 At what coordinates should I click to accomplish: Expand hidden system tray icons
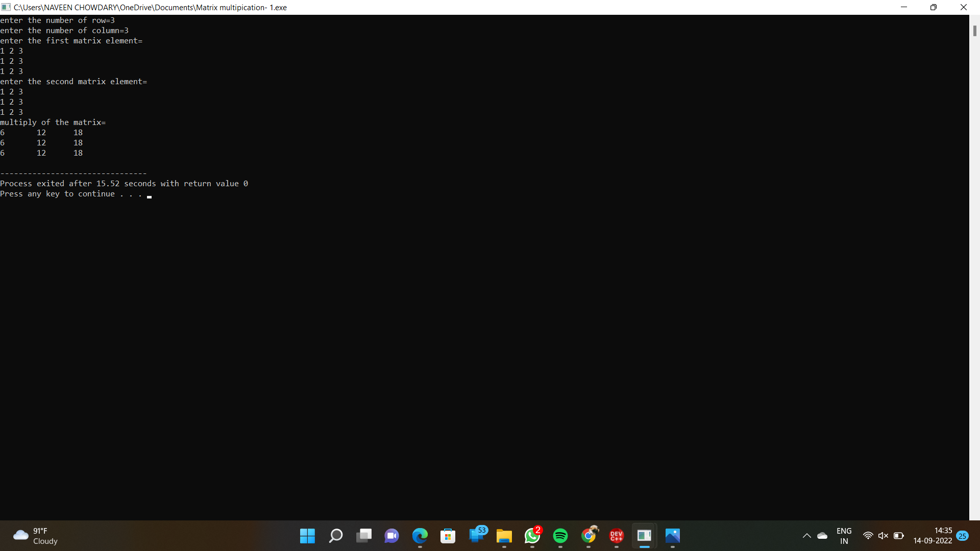807,536
